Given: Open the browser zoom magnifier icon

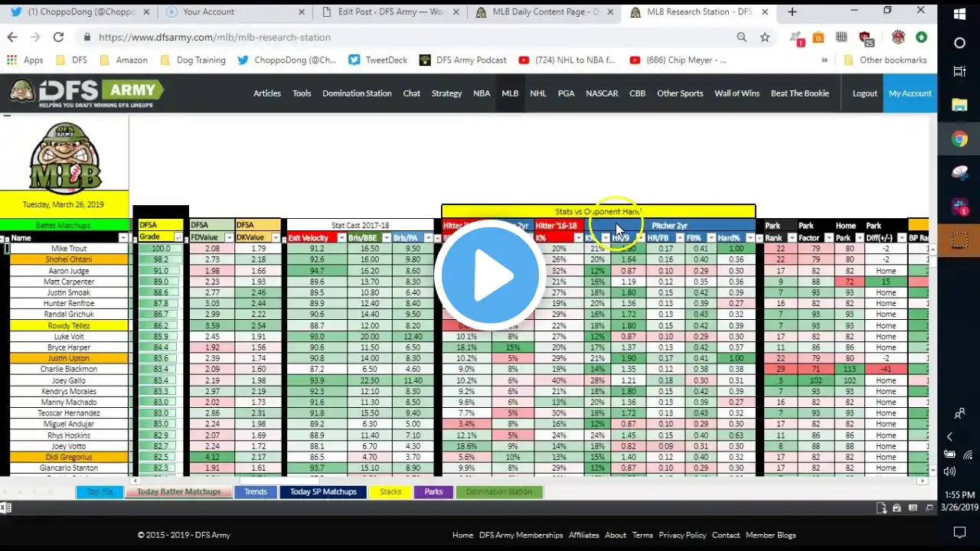Looking at the screenshot, I should 741,37.
